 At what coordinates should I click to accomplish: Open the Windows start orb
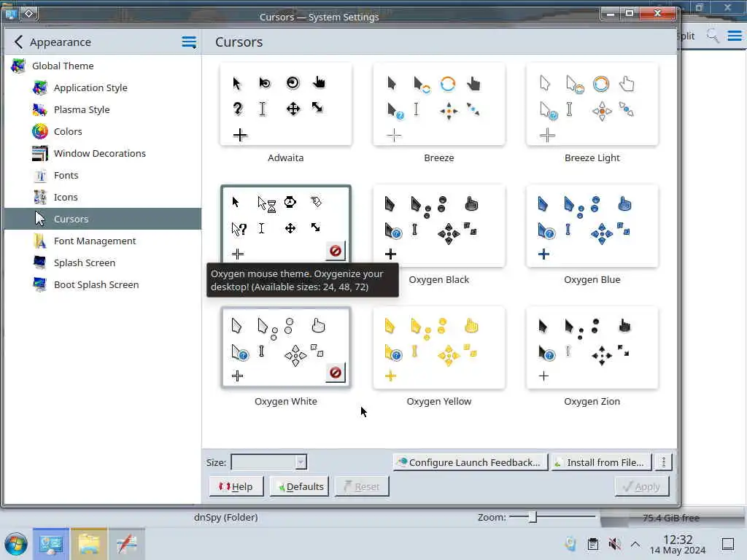click(x=16, y=544)
